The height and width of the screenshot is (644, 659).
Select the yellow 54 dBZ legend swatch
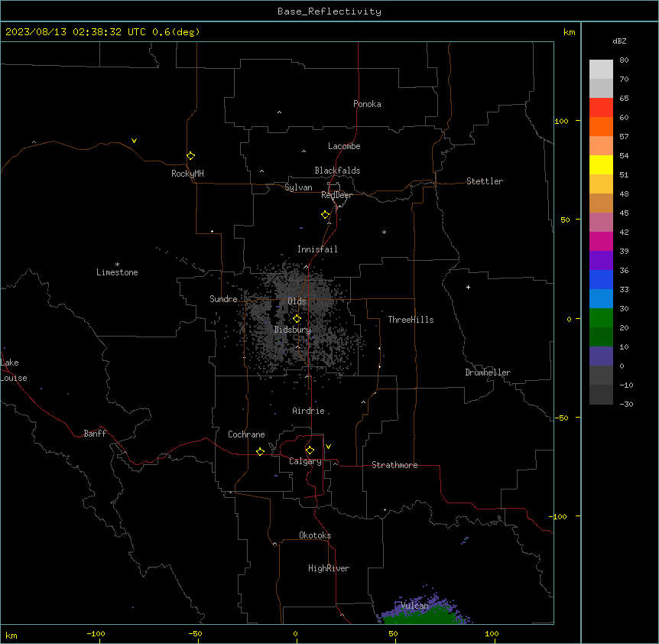(601, 164)
